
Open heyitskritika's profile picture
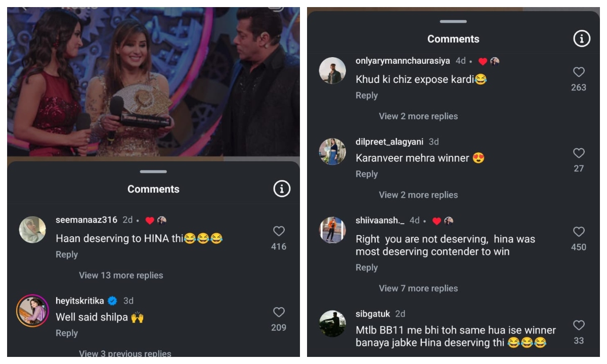click(32, 310)
